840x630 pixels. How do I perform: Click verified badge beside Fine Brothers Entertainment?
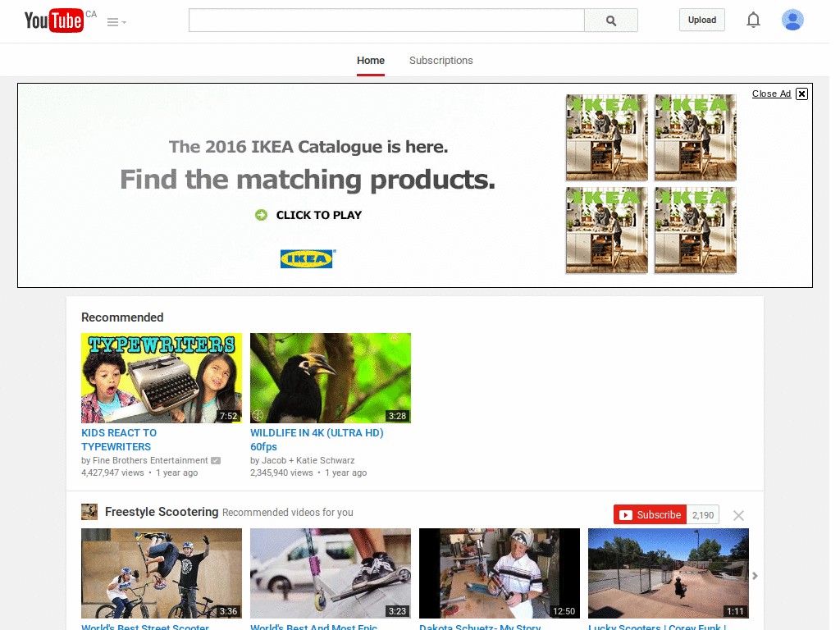(216, 460)
